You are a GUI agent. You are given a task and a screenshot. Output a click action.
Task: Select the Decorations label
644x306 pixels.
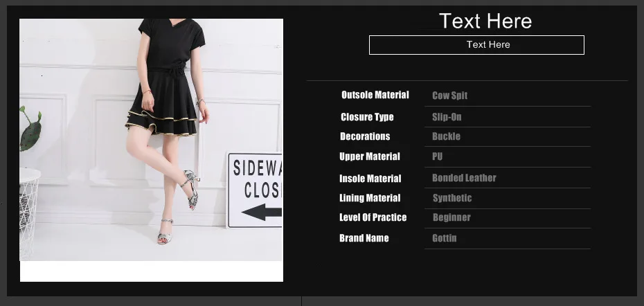click(x=365, y=136)
